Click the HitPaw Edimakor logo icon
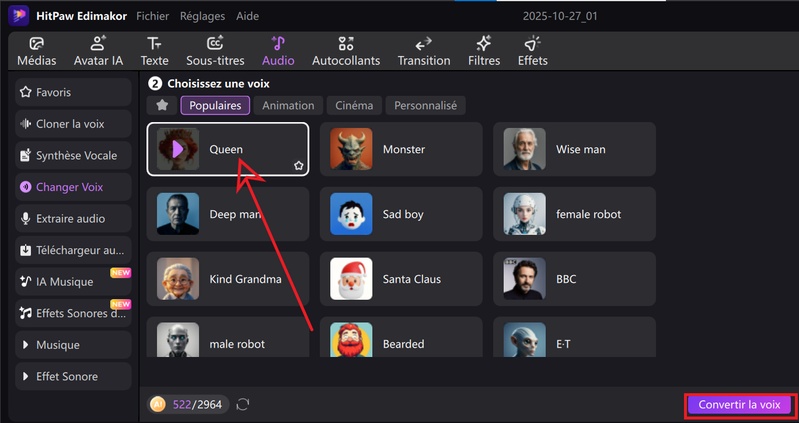Viewport: 799px width, 423px height. click(x=18, y=16)
